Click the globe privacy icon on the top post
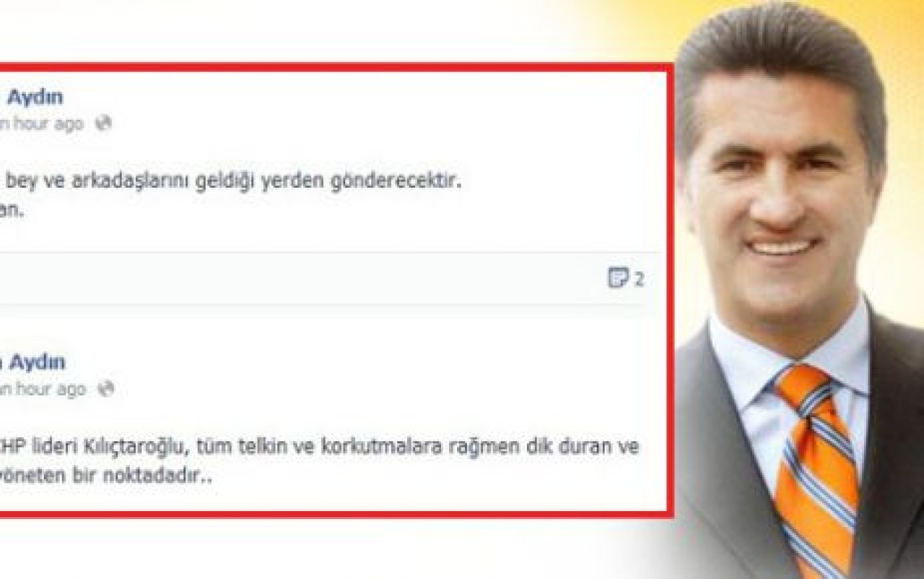 coord(103,123)
